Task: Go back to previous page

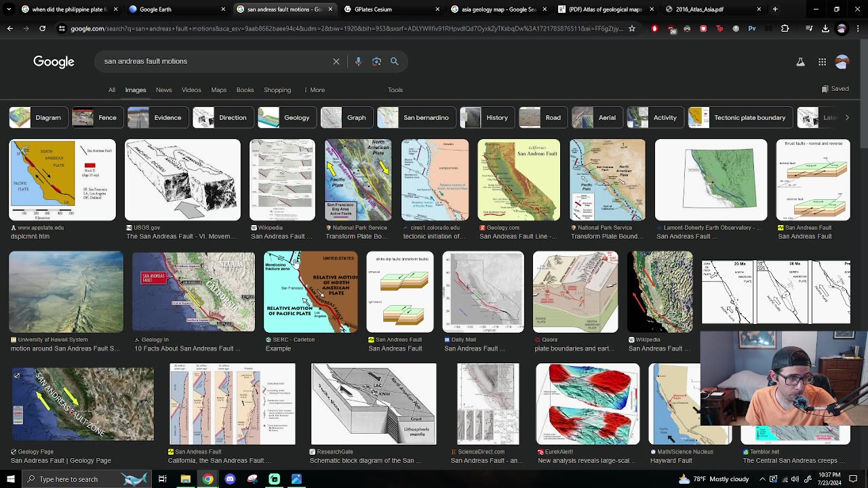Action: (x=9, y=28)
